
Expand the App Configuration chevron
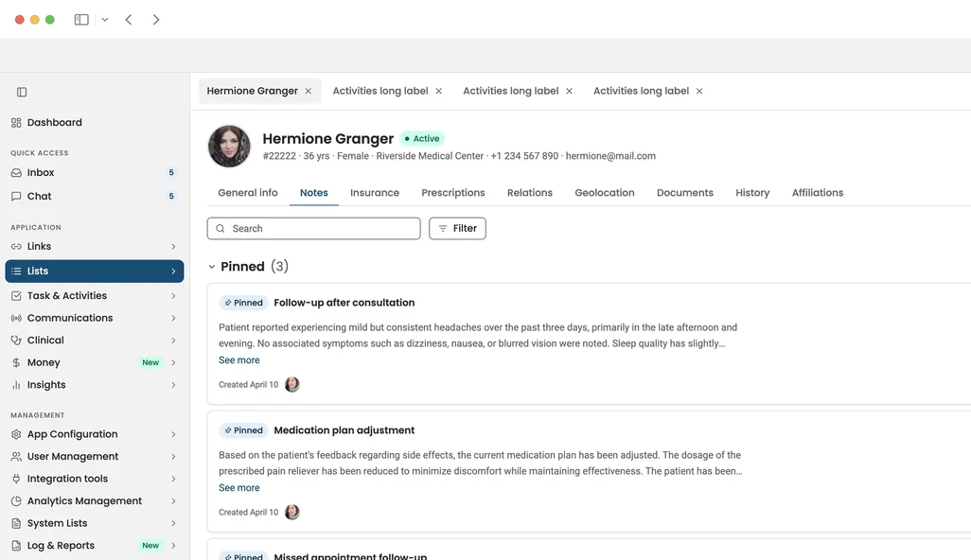pyautogui.click(x=173, y=434)
